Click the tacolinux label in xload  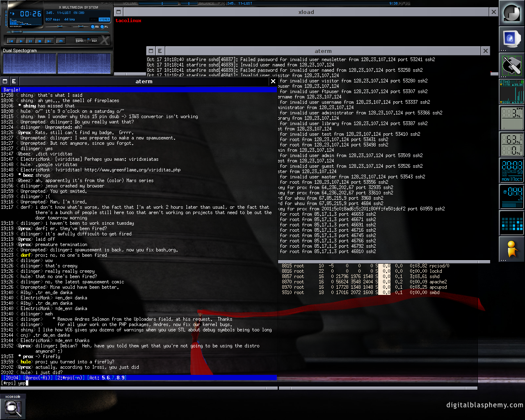click(128, 21)
